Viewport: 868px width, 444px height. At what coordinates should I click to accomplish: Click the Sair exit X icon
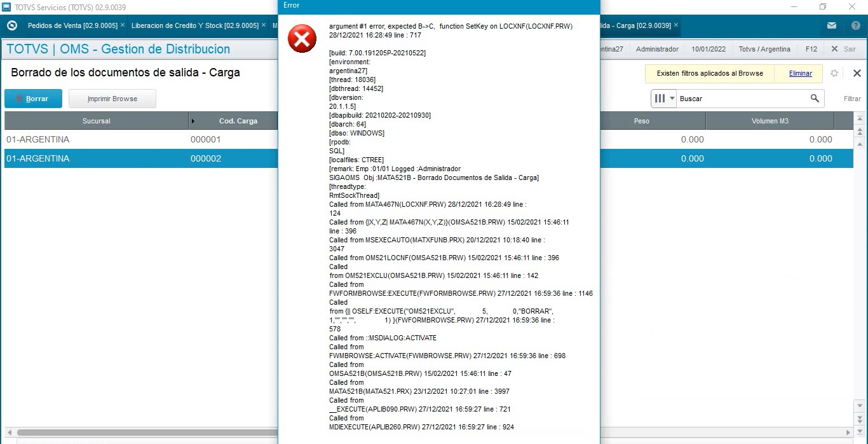pyautogui.click(x=834, y=49)
